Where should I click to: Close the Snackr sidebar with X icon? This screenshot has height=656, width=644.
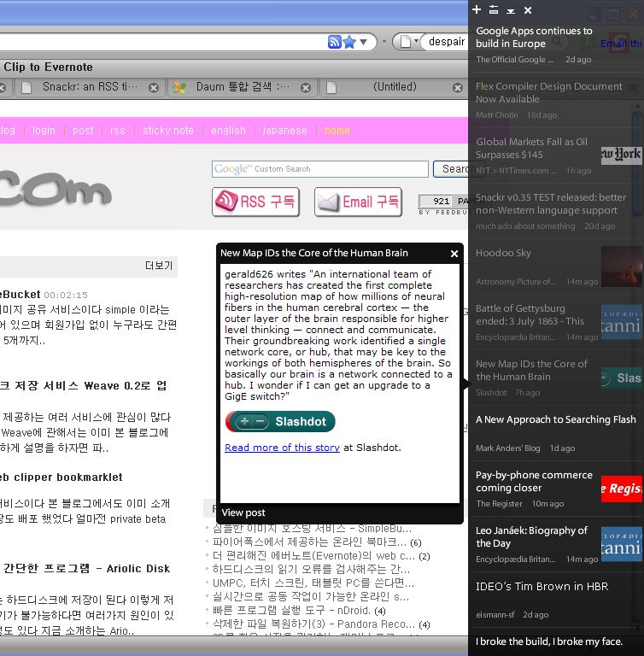[x=528, y=10]
